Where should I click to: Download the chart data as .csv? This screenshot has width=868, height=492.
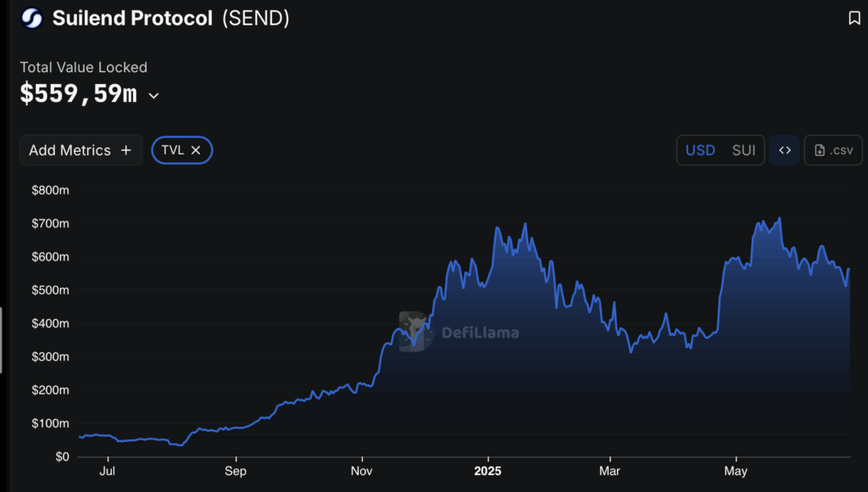(x=833, y=150)
